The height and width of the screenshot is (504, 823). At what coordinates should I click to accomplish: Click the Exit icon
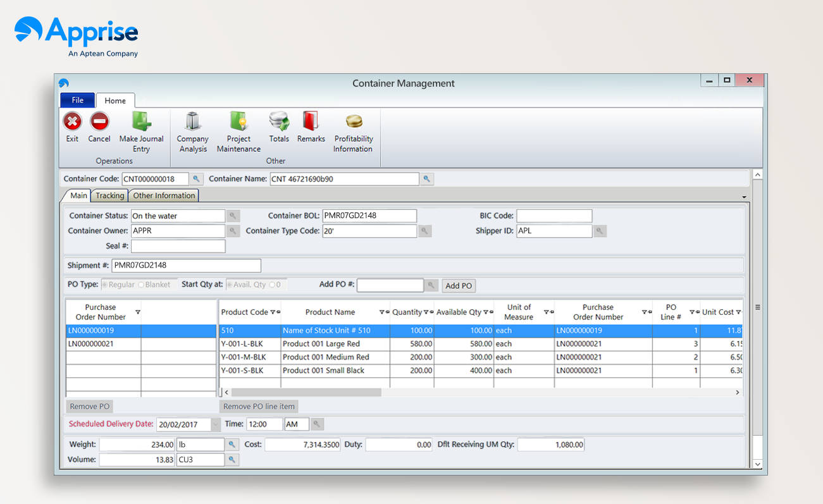click(x=71, y=130)
